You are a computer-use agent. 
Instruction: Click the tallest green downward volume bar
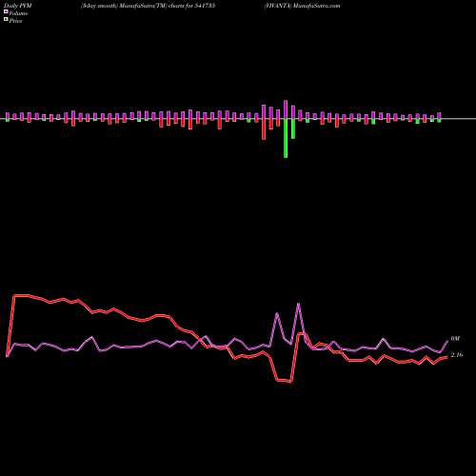click(x=286, y=138)
